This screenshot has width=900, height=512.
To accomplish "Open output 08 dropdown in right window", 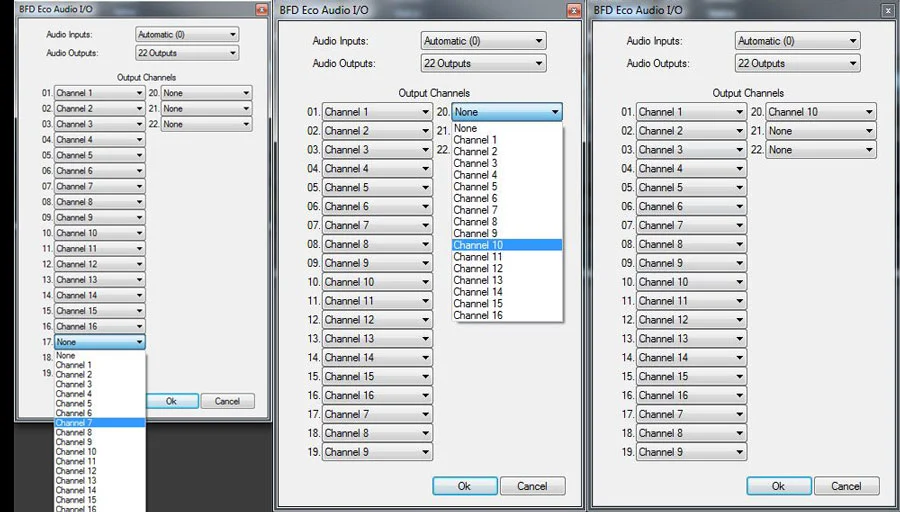I will click(x=692, y=244).
